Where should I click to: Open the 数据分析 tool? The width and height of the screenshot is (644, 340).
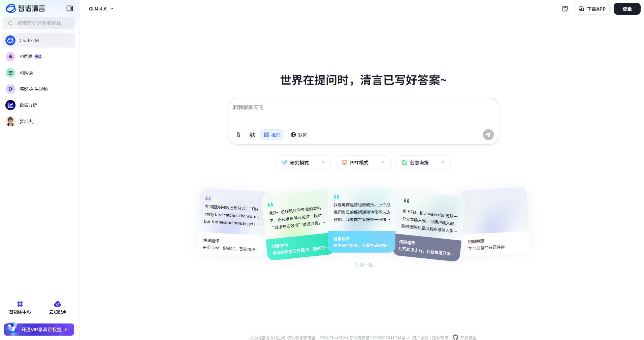(28, 105)
